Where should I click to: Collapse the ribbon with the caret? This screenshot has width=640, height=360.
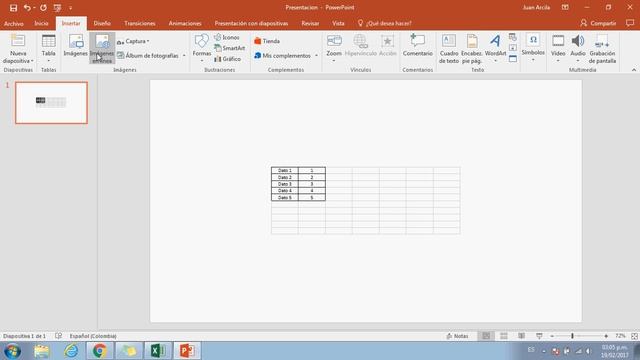[633, 70]
